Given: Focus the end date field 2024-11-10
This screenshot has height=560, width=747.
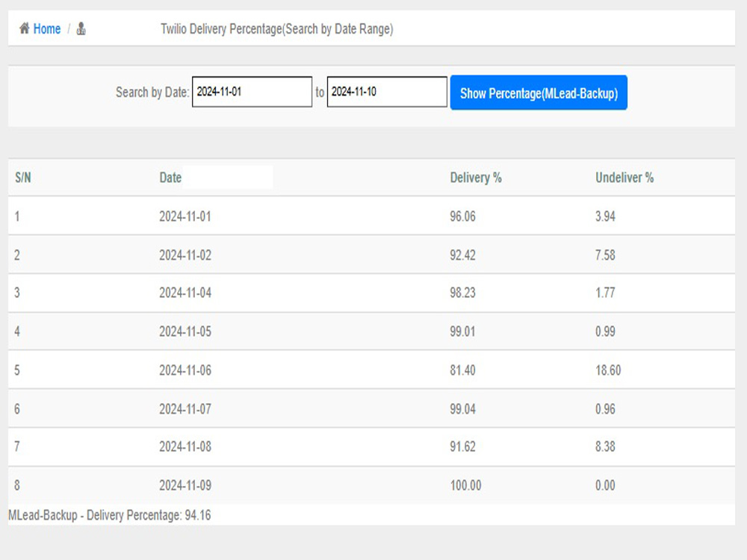Looking at the screenshot, I should click(x=387, y=92).
